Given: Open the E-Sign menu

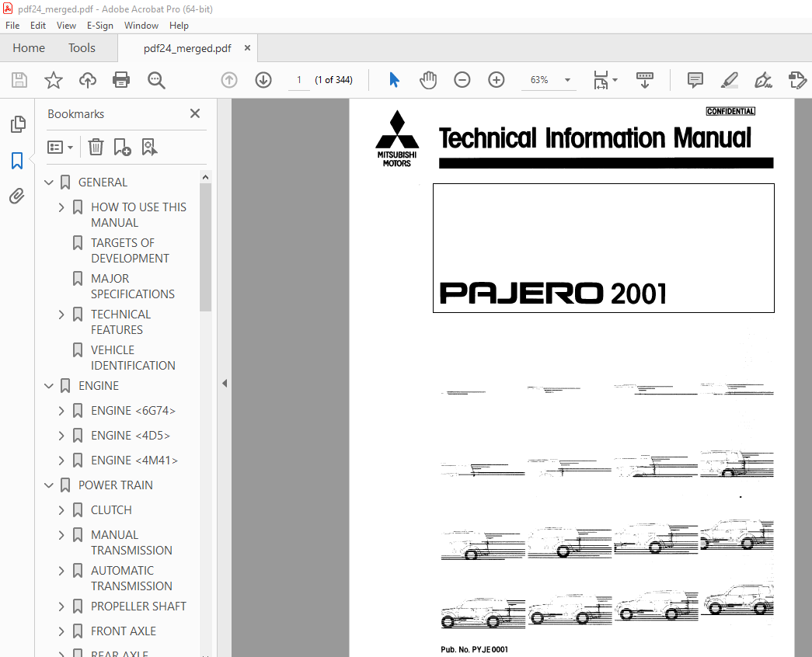Looking at the screenshot, I should (100, 26).
